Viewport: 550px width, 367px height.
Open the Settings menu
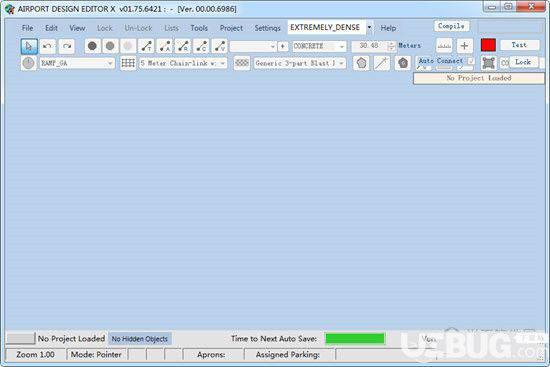(267, 28)
